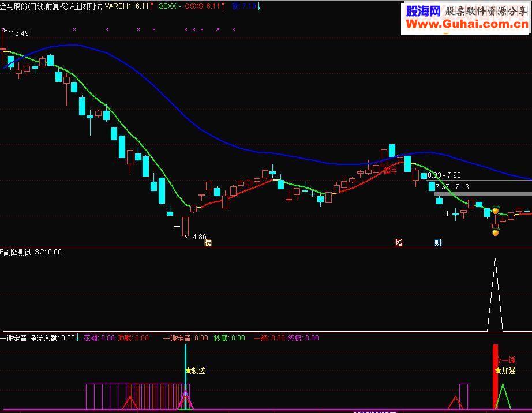Click the 加强 signal label

point(508,370)
